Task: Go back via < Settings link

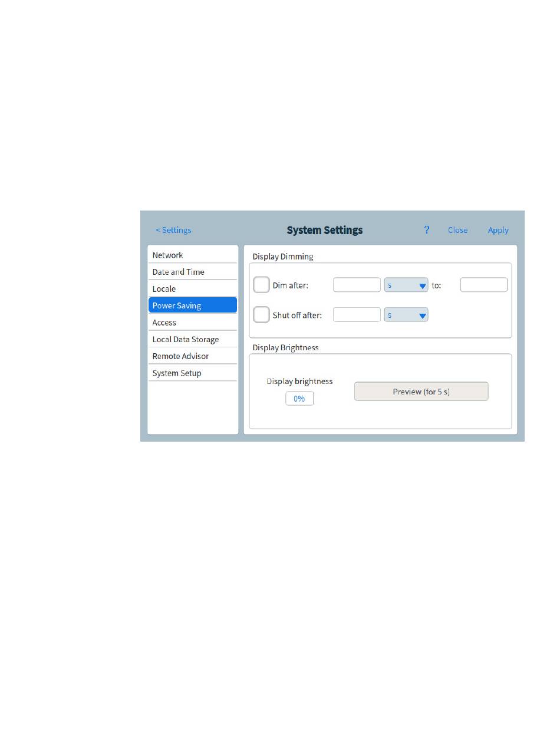Action: pyautogui.click(x=173, y=230)
